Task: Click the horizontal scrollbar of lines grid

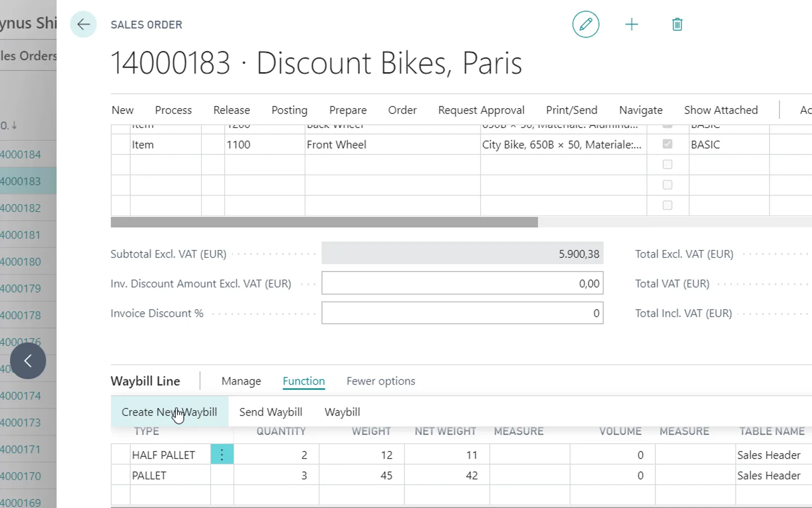Action: tap(324, 222)
